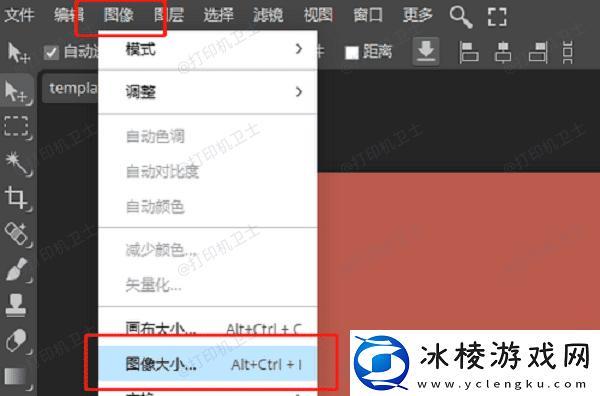Select the Move tool in toolbox
Image resolution: width=600 pixels, height=396 pixels.
(16, 91)
